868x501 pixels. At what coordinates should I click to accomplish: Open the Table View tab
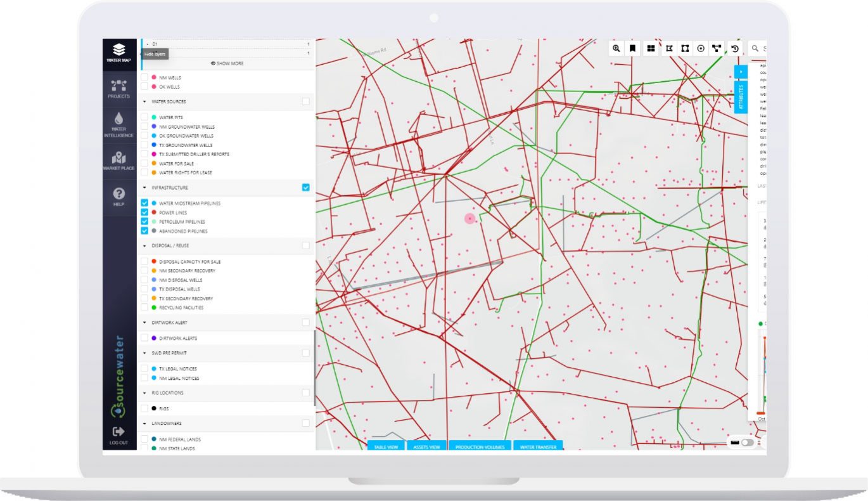(x=386, y=446)
